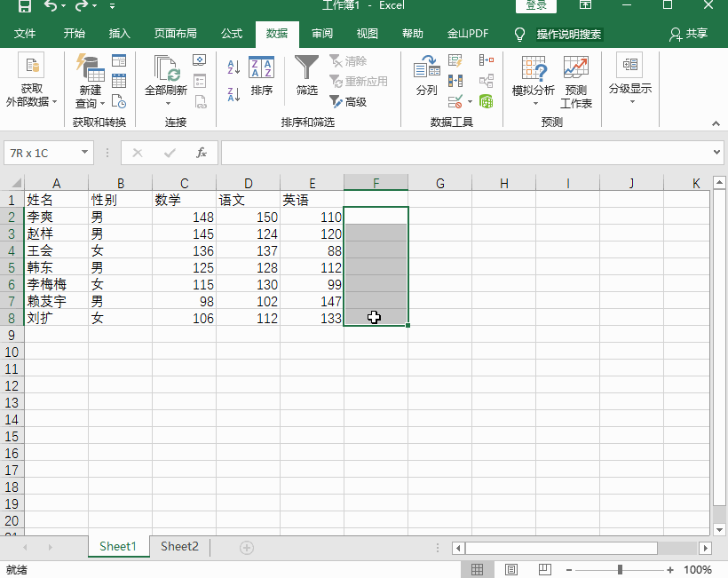Image resolution: width=728 pixels, height=578 pixels.
Task: Switch to the Home (开始) tab
Action: coord(75,34)
